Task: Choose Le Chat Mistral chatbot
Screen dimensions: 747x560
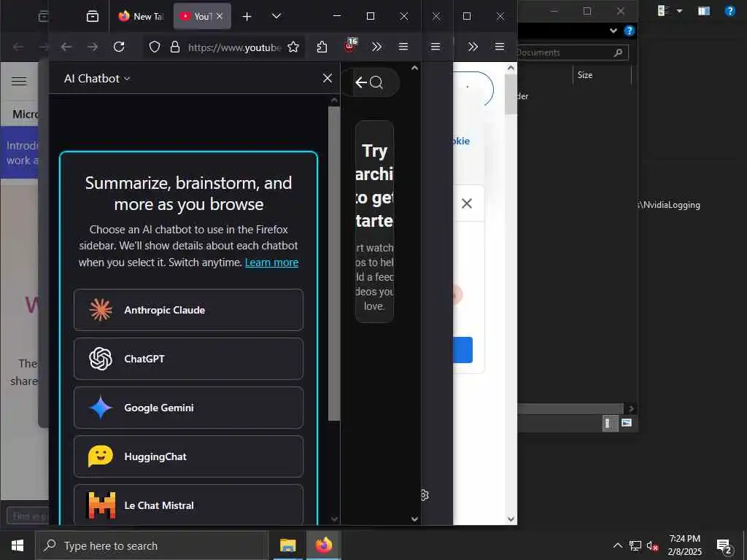Action: click(188, 505)
